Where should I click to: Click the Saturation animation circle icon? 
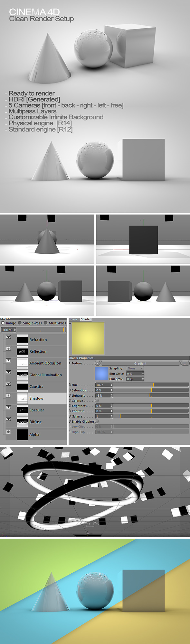click(x=70, y=390)
